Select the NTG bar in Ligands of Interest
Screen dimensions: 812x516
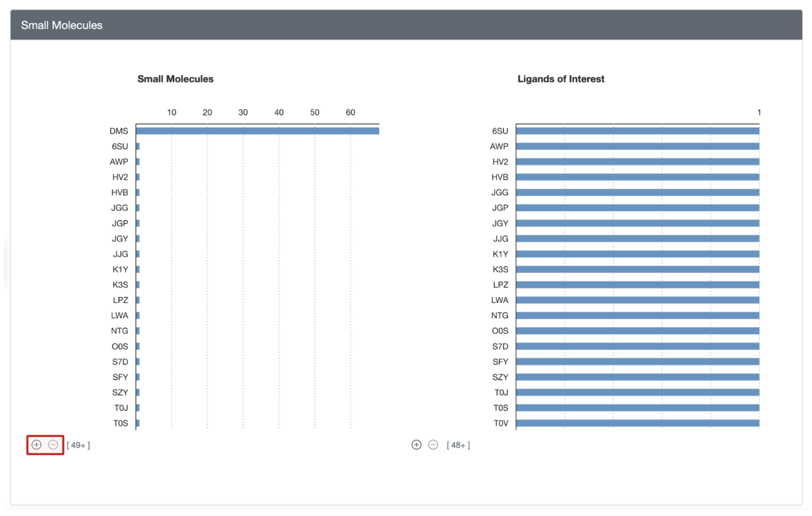(x=637, y=315)
